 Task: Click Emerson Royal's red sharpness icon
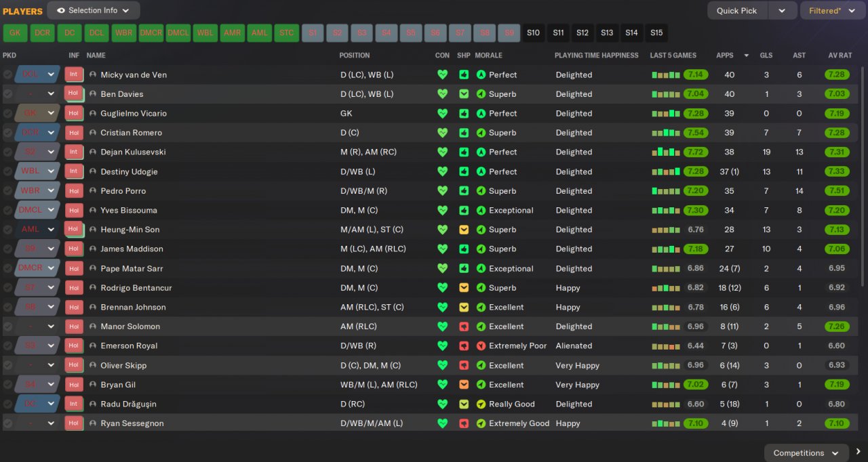[x=464, y=345]
